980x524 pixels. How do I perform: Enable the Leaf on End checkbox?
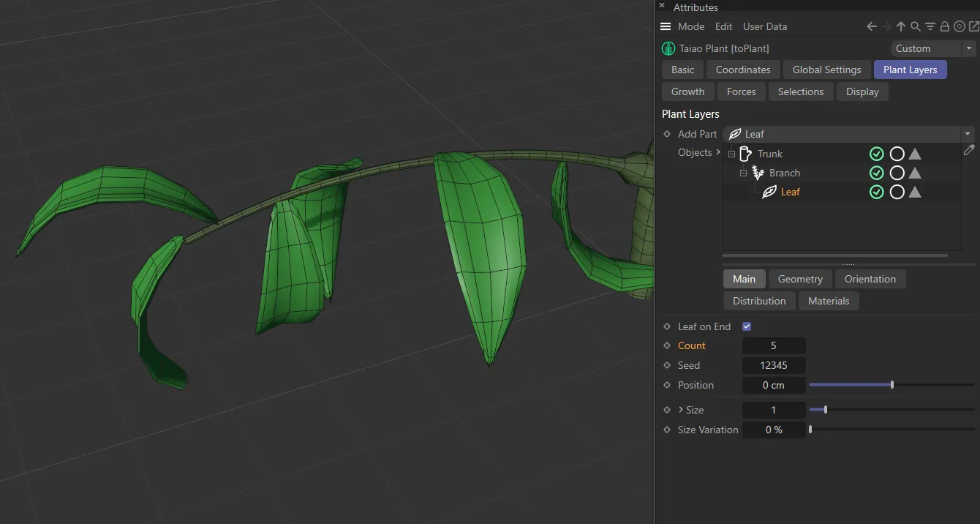(747, 326)
